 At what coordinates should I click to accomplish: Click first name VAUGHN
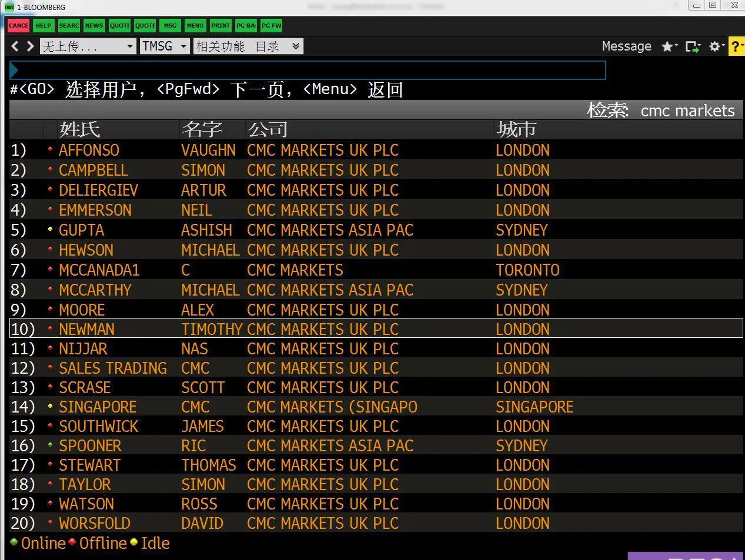208,150
